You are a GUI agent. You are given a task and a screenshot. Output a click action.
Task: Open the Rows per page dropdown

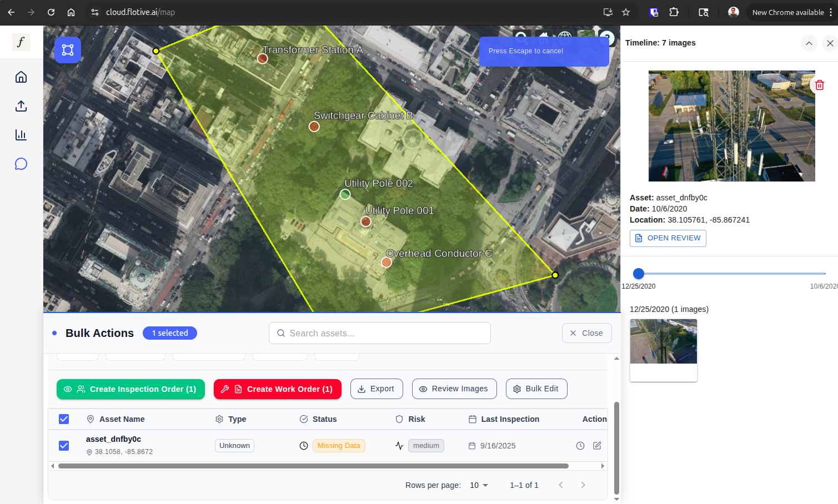click(x=478, y=485)
